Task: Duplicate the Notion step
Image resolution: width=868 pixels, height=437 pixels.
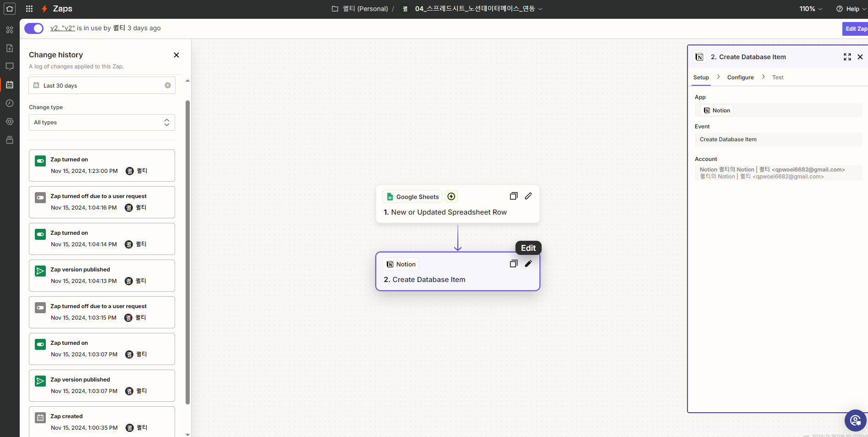Action: (514, 264)
